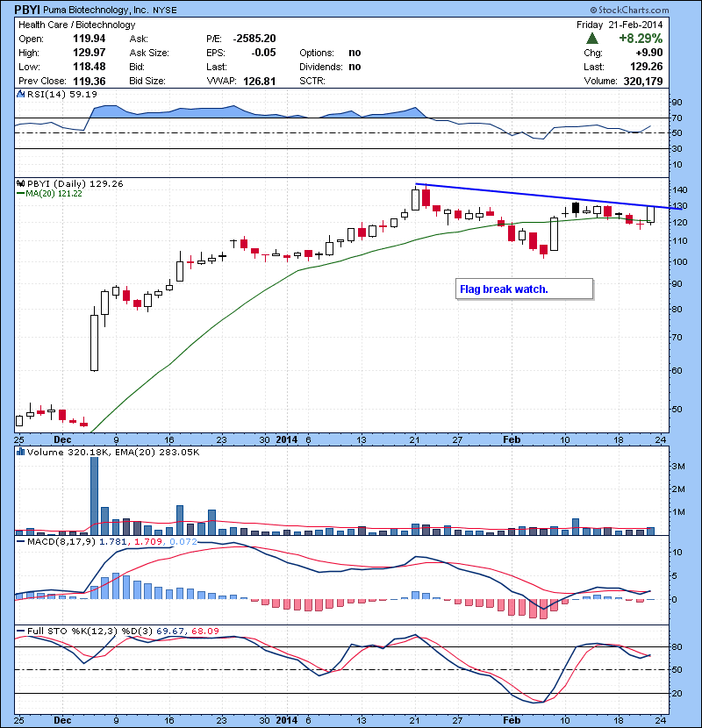
Task: Click the NYSE exchange label
Action: [x=165, y=11]
